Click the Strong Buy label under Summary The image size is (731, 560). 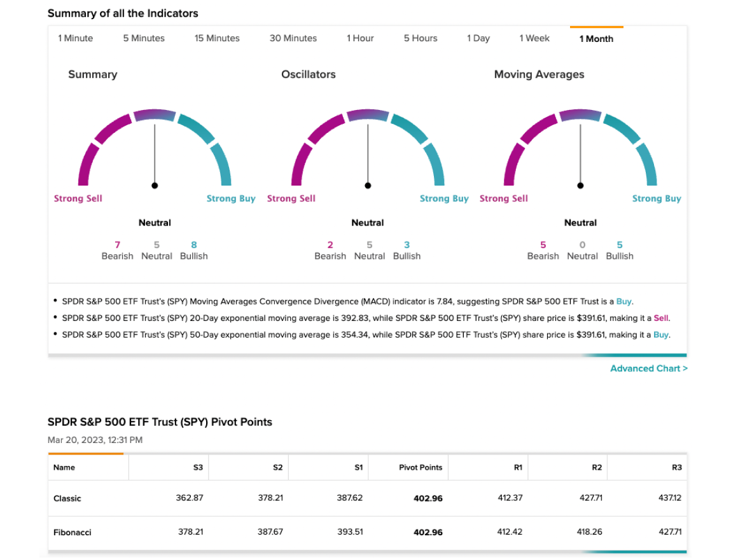tap(231, 198)
